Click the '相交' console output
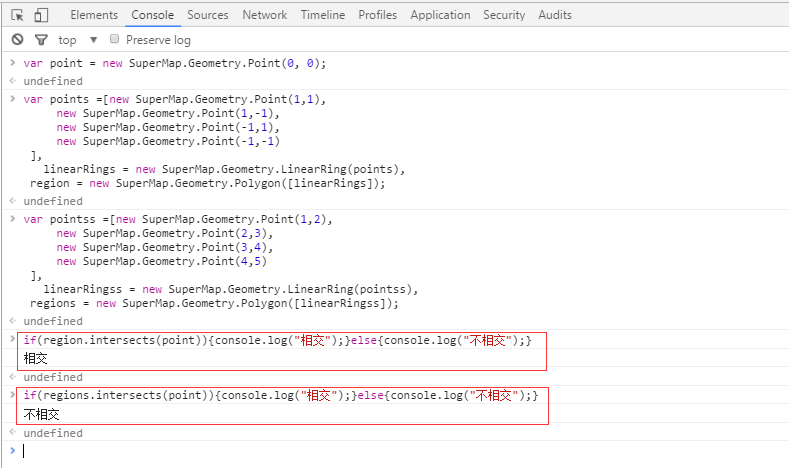 click(x=35, y=359)
